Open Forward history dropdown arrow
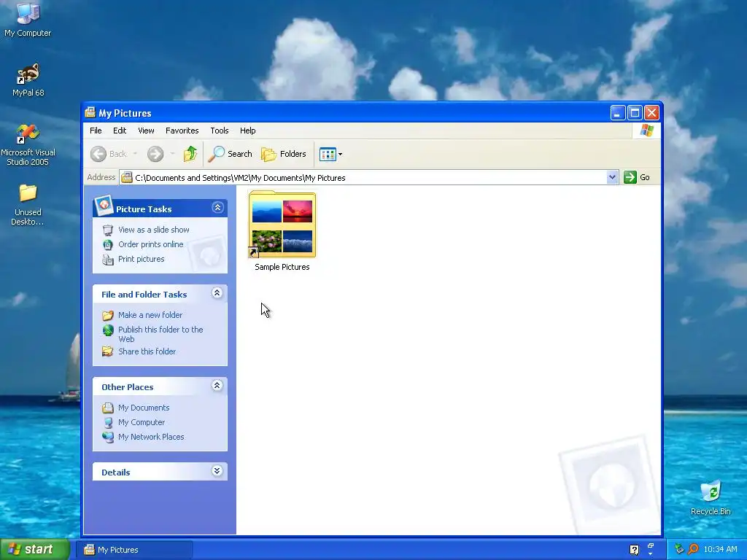Viewport: 747px width, 560px height. pos(172,154)
